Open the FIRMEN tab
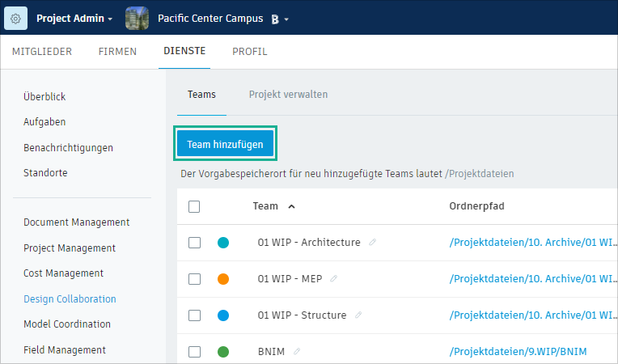Screen dimensions: 618x364 [117, 52]
